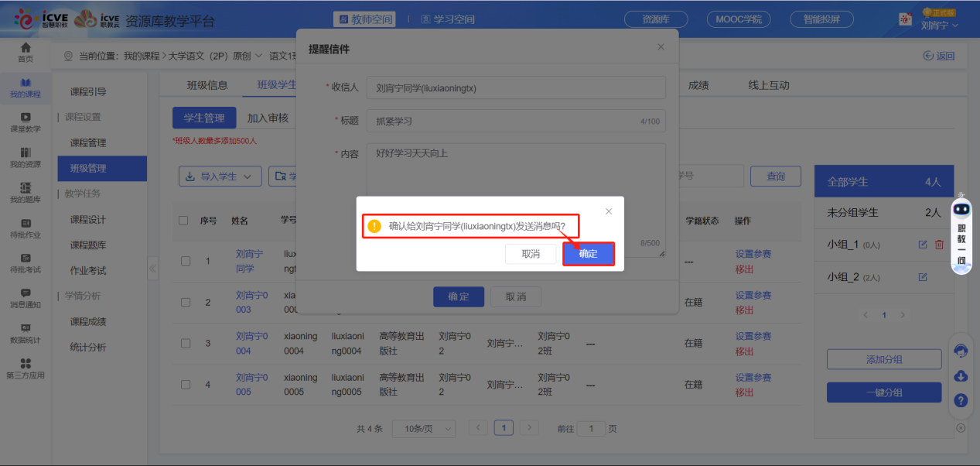Delete 小组_1 using the trash icon
This screenshot has width=980, height=466.
938,244
